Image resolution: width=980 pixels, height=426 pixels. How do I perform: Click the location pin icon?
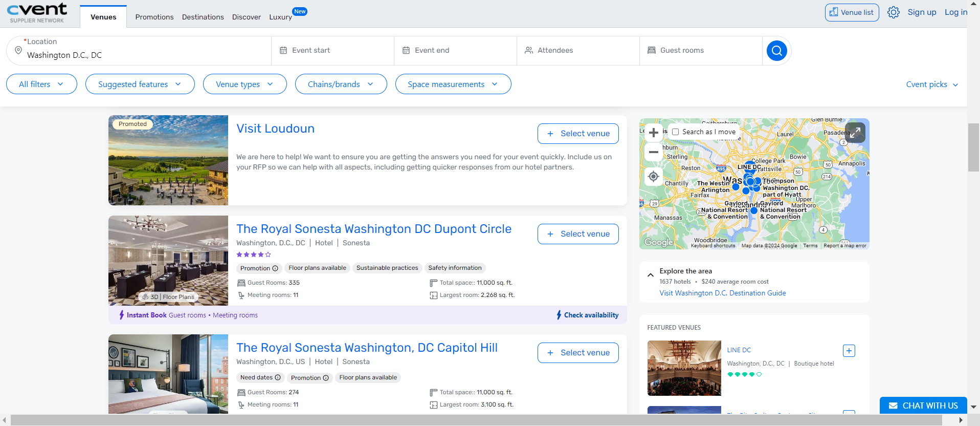(18, 50)
